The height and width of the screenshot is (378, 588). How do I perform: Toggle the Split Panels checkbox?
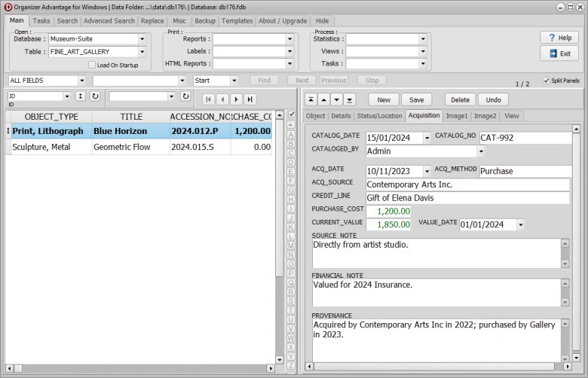547,81
